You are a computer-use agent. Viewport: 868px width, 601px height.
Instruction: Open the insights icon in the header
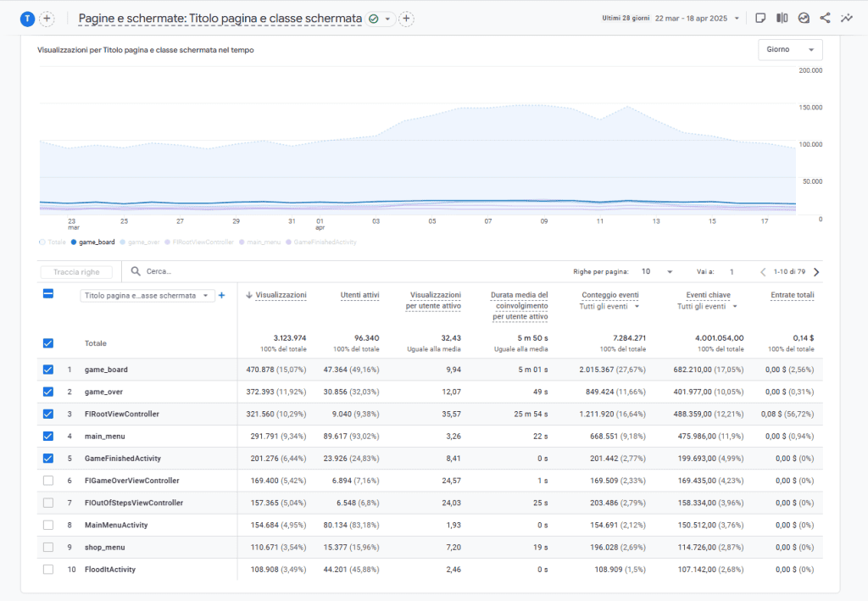tap(804, 19)
